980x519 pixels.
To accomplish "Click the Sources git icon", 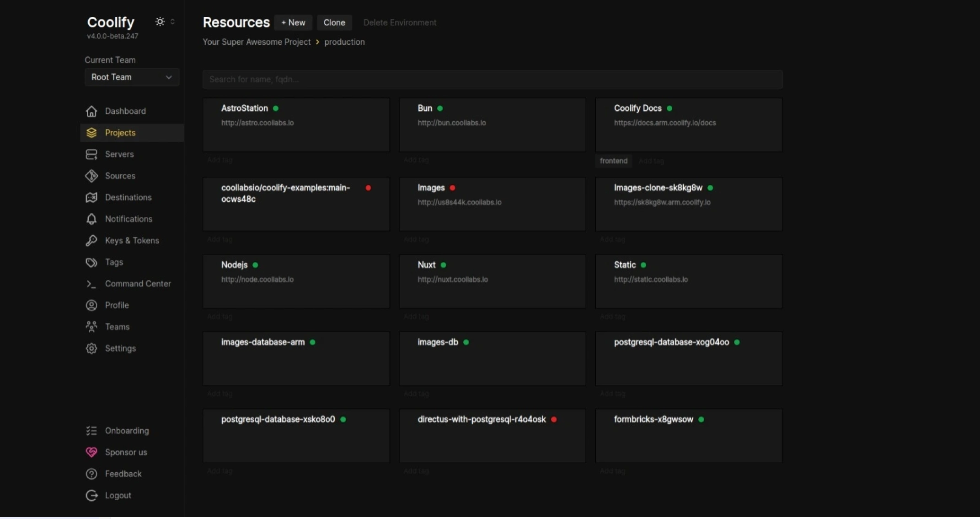I will click(x=91, y=176).
